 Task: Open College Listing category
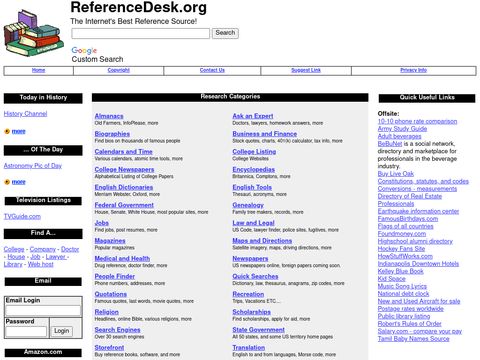[x=254, y=152]
